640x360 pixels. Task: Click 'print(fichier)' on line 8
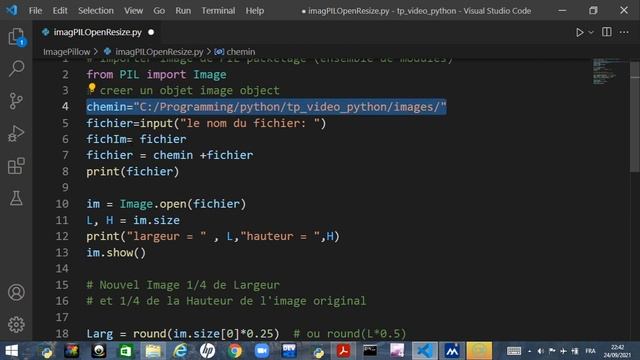pyautogui.click(x=133, y=171)
